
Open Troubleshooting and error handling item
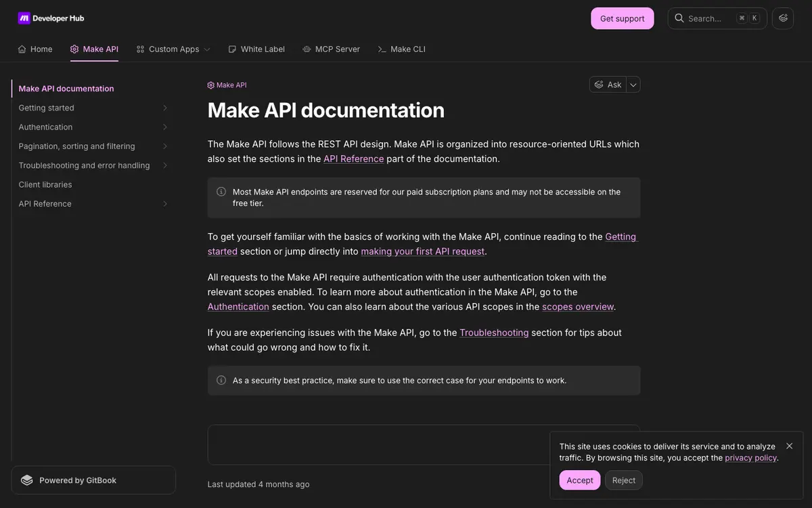tap(85, 165)
